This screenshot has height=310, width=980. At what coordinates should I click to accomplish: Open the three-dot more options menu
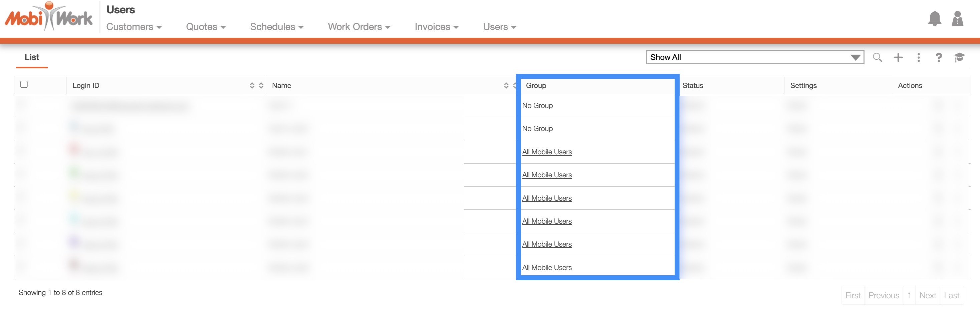click(x=918, y=57)
